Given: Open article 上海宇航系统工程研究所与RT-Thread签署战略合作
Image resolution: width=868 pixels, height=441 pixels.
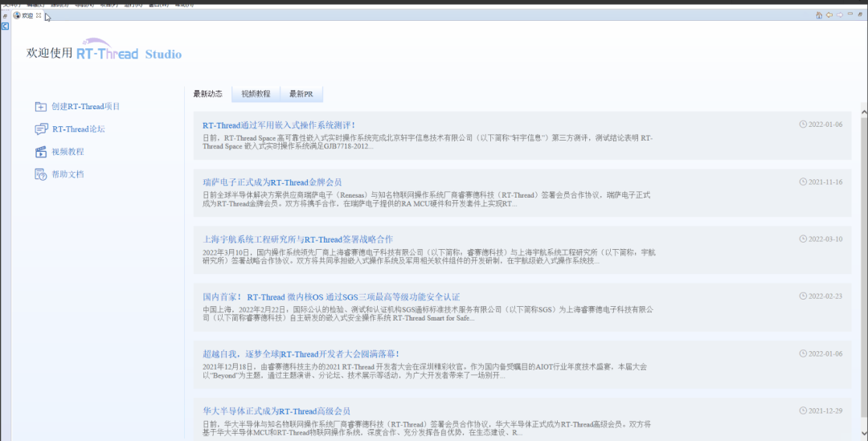Looking at the screenshot, I should coord(297,239).
